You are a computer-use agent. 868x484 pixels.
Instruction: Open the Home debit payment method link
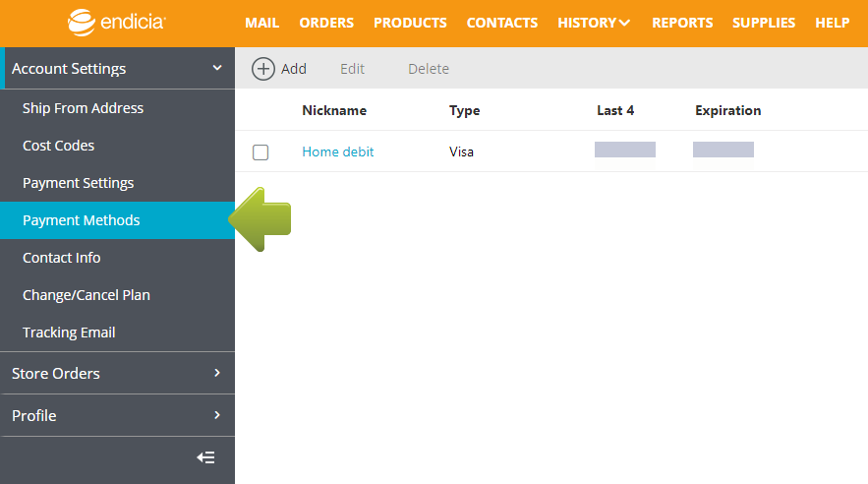[337, 151]
